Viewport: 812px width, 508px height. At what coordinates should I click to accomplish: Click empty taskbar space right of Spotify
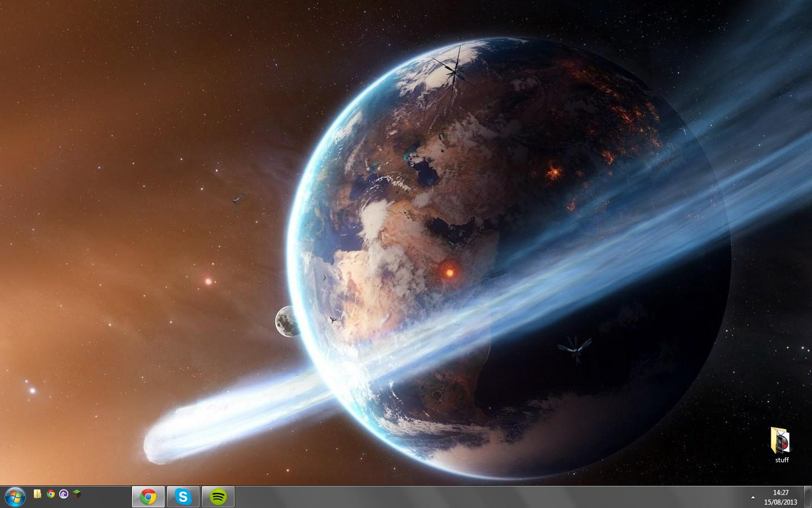coord(451,497)
